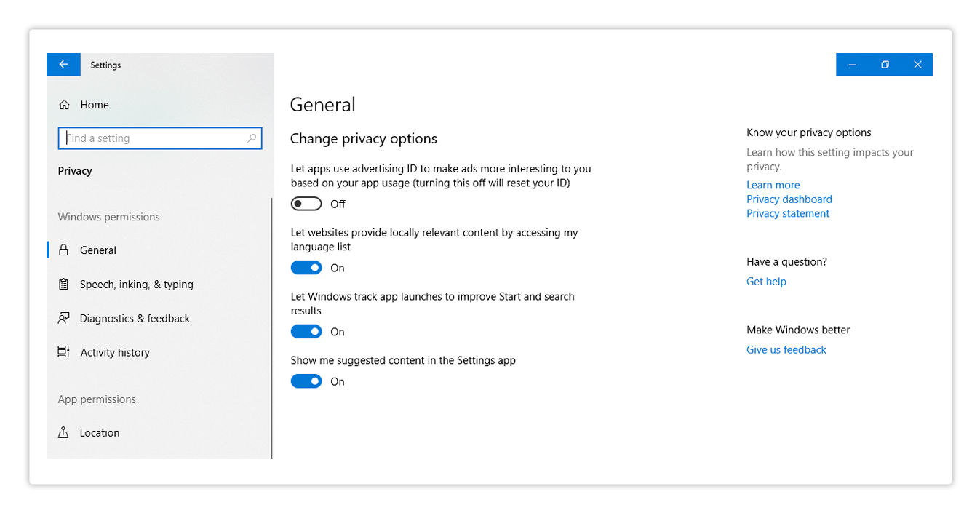Click the Location person icon
980x513 pixels.
(64, 432)
